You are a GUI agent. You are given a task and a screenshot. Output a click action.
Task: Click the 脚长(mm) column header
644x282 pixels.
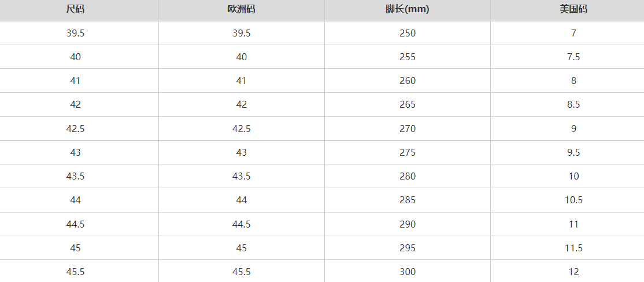407,10
